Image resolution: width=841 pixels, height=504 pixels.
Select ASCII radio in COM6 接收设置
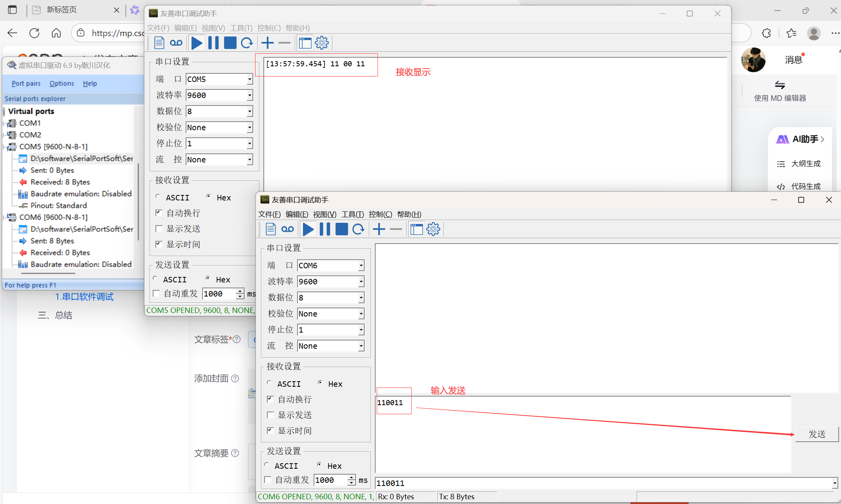coord(269,383)
